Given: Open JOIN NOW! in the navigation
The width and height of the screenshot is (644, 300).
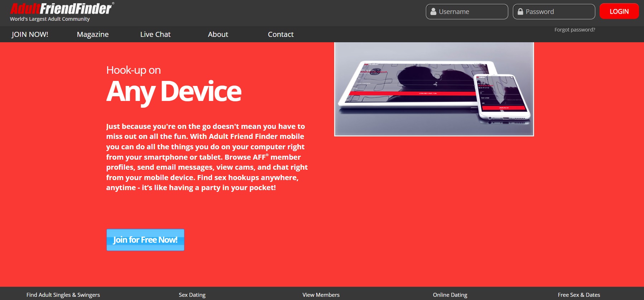Looking at the screenshot, I should (30, 34).
